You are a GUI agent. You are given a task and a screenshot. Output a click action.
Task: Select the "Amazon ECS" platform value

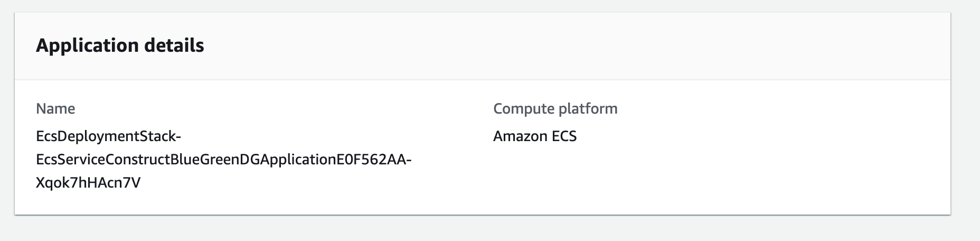coord(534,136)
